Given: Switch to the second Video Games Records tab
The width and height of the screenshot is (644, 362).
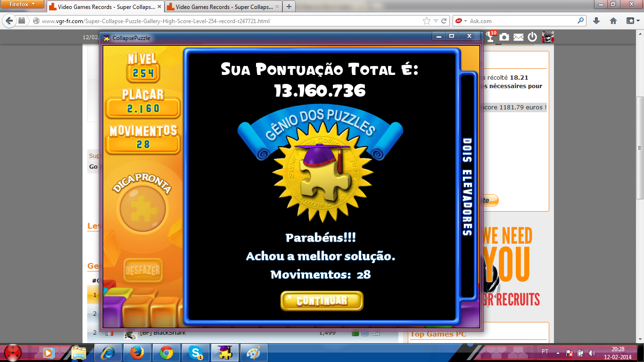Looking at the screenshot, I should 222,7.
